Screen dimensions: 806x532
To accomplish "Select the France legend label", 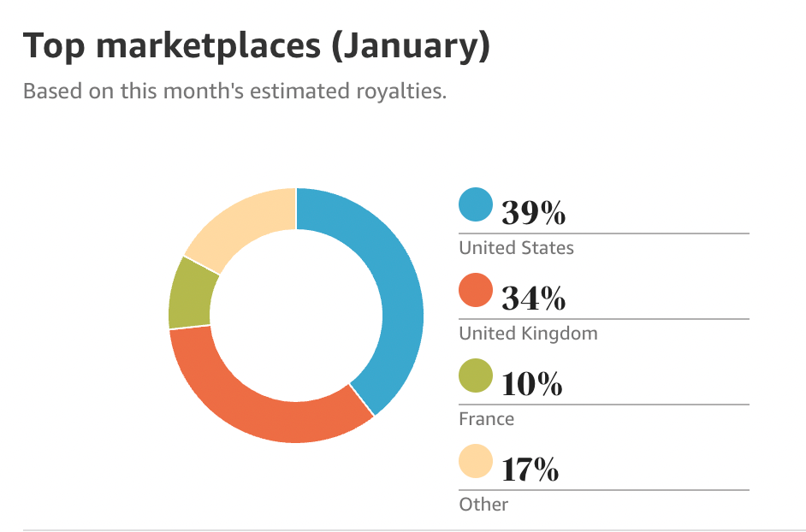I will 487,419.
